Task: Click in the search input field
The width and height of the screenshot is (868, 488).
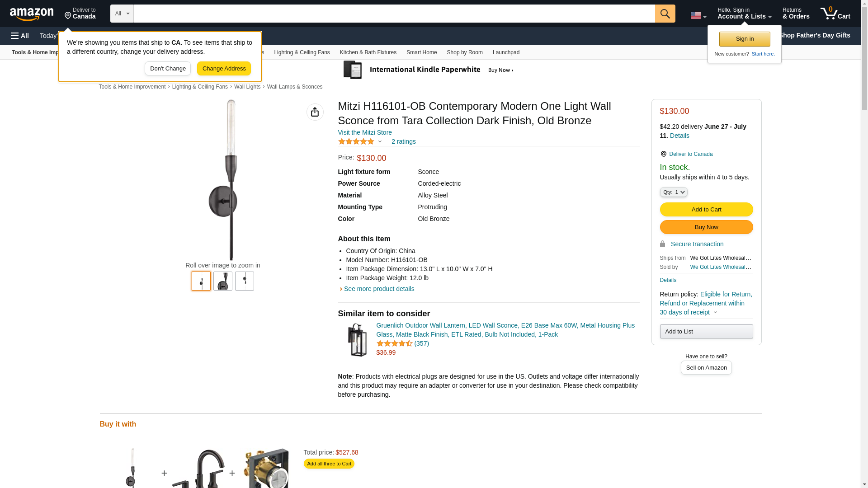Action: pyautogui.click(x=393, y=14)
